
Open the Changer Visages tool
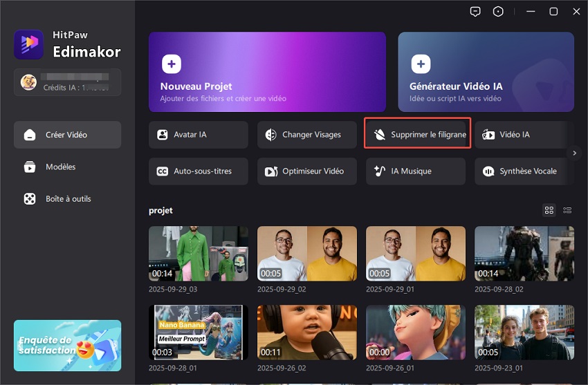[x=306, y=135]
